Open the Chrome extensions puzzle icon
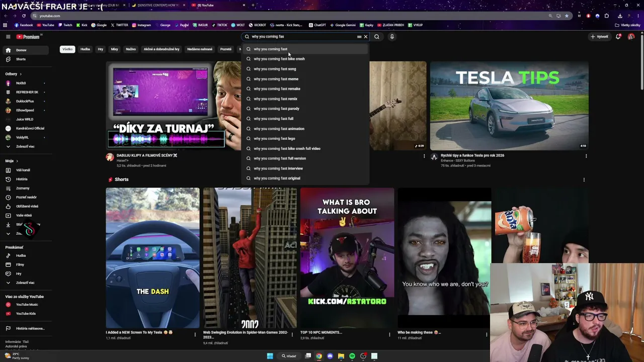Image resolution: width=644 pixels, height=362 pixels. tap(607, 16)
